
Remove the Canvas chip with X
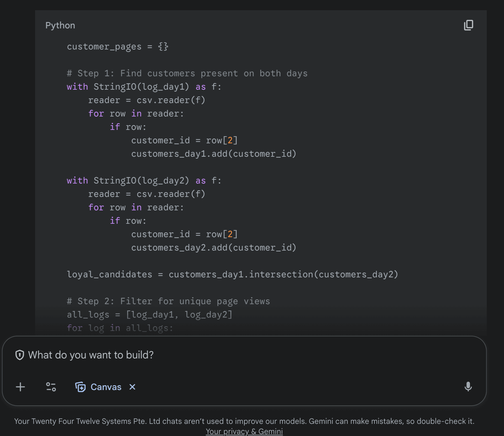point(132,387)
